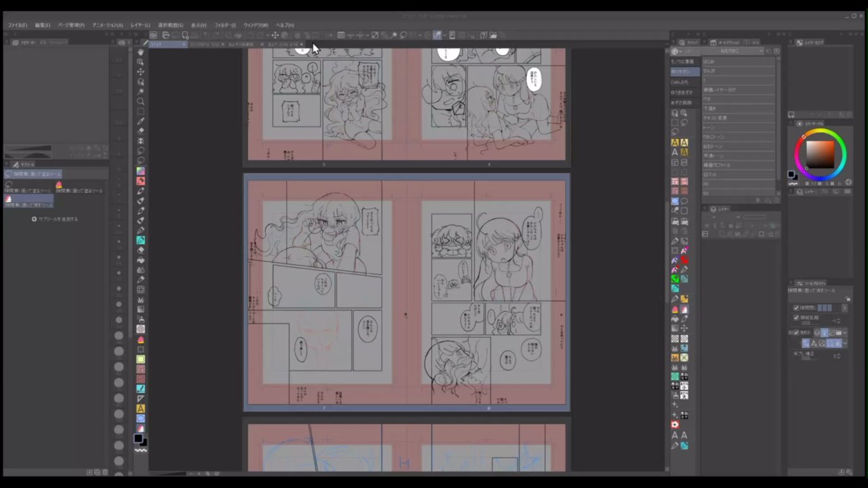Expand the 隙間閉じ options arrow
The width and height of the screenshot is (868, 488).
[844, 308]
